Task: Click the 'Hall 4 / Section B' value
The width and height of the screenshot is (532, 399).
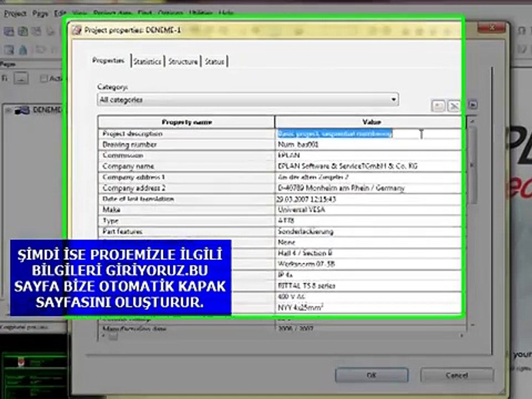Action: coord(305,253)
